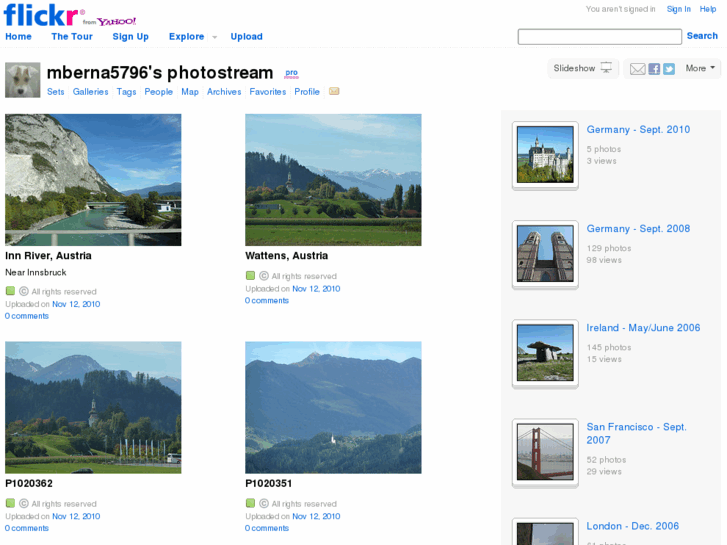Screen dimensions: 727x545
Task: Click green privacy square under Inn River photo
Action: coord(10,291)
